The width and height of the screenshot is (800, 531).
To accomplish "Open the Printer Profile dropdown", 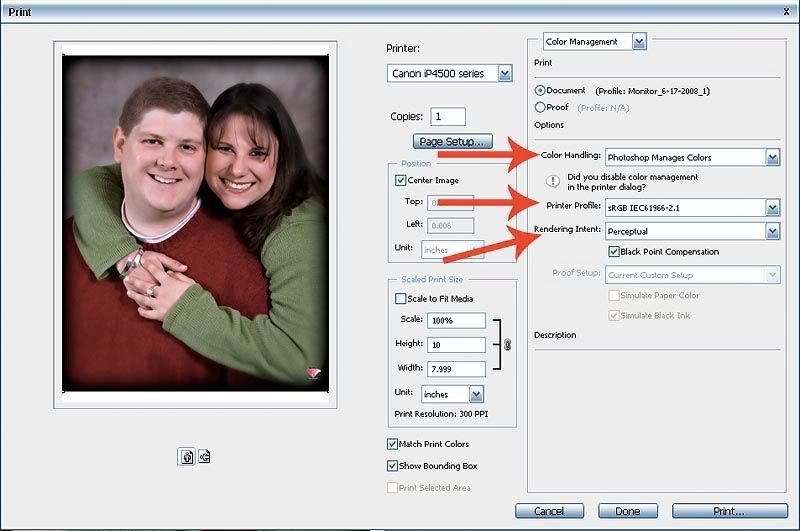I will coord(772,207).
